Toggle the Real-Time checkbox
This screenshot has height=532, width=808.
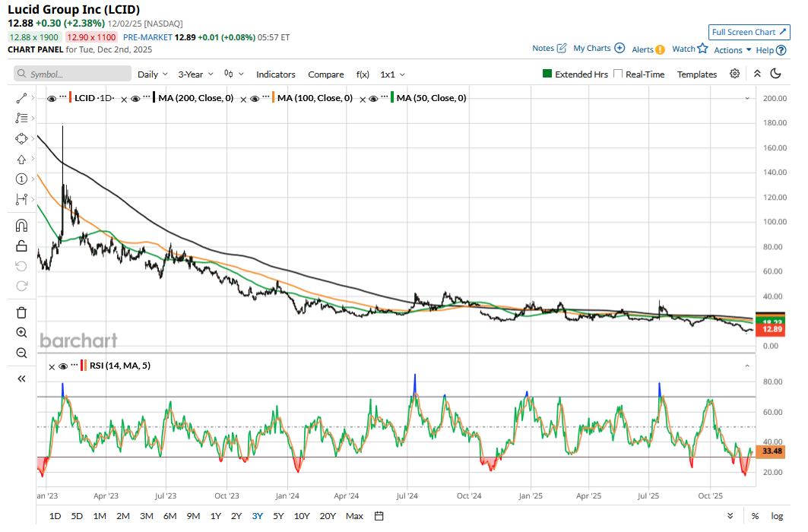(618, 74)
